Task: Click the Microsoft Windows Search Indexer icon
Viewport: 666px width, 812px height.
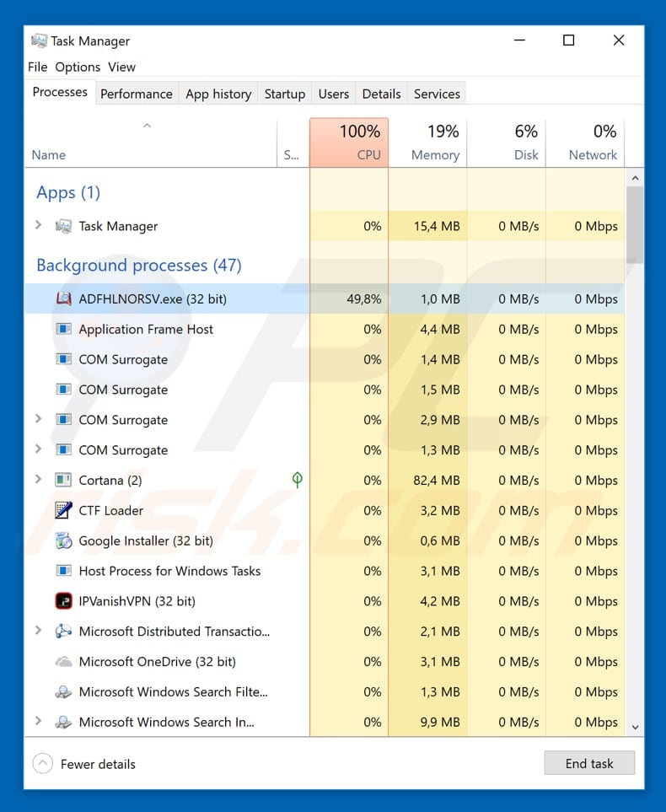Action: click(x=63, y=722)
